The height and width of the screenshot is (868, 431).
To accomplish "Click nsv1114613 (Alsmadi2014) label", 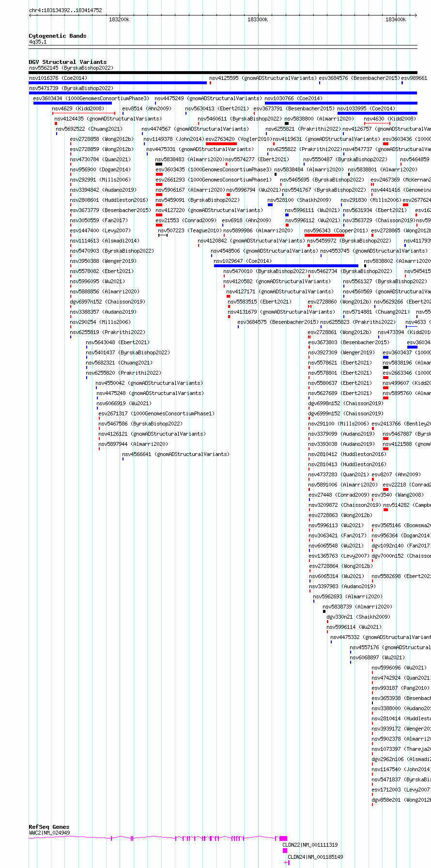I will (104, 241).
